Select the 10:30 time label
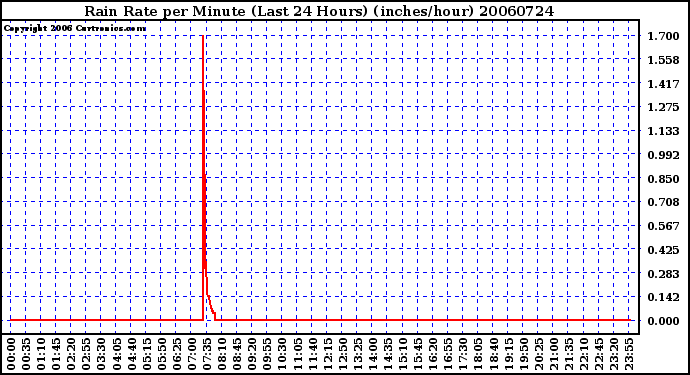Image resolution: width=690 pixels, height=375 pixels. [282, 355]
